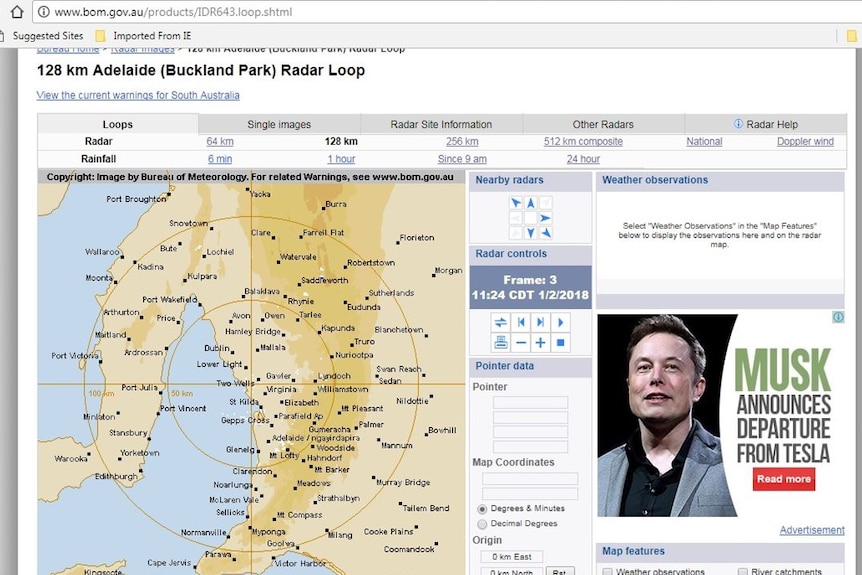This screenshot has height=575, width=862.
Task: Click the site info icon in address bar
Action: tap(43, 12)
